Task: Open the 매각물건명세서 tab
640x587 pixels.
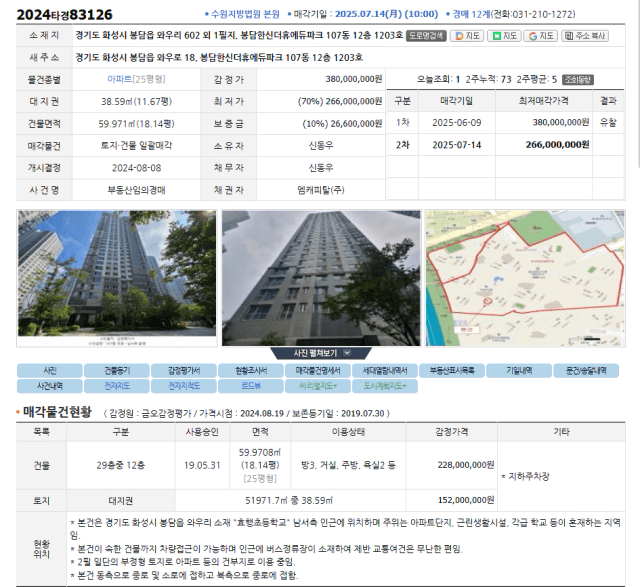Action: pyautogui.click(x=318, y=371)
